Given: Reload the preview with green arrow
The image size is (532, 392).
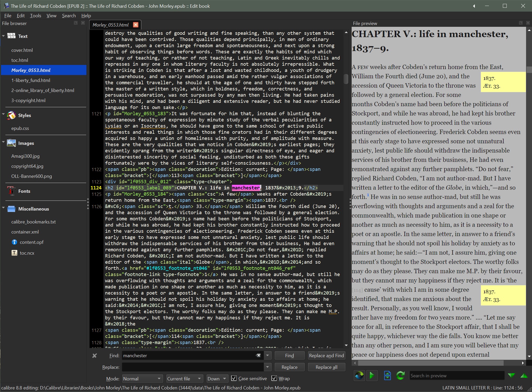Looking at the screenshot, I should tap(400, 376).
